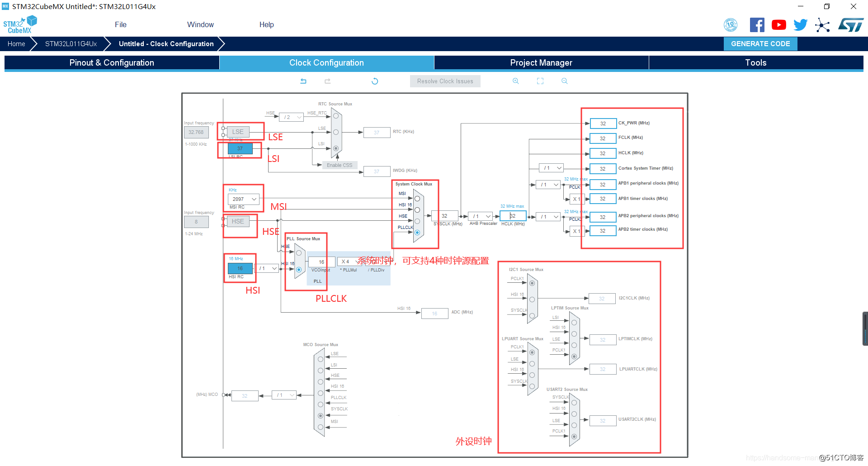Select PLLCLK in System Clock Mux
Image resolution: width=868 pixels, height=466 pixels.
click(417, 233)
